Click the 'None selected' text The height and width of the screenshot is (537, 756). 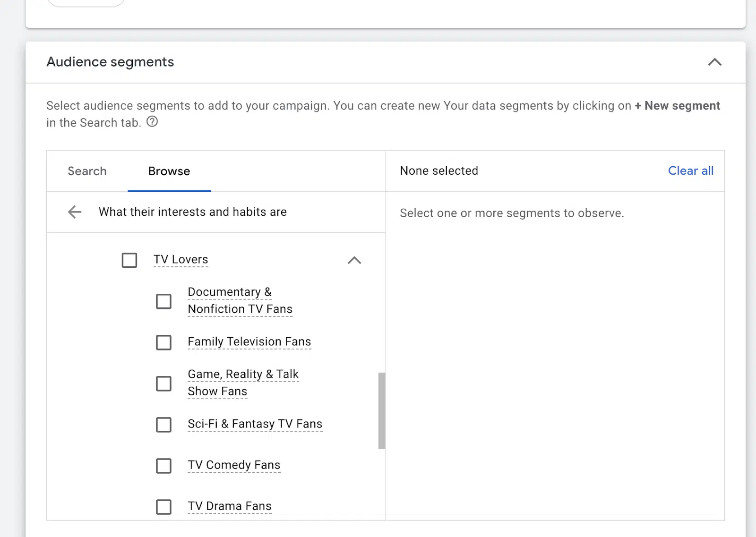[439, 170]
